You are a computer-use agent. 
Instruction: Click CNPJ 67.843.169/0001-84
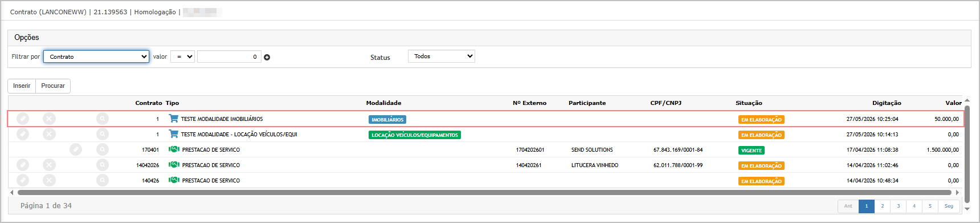[678, 150]
